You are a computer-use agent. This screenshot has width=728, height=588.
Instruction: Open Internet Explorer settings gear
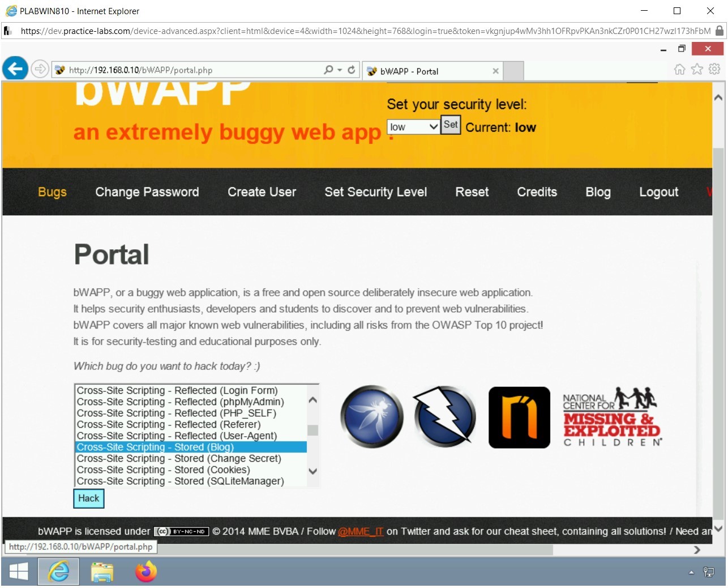pos(714,69)
